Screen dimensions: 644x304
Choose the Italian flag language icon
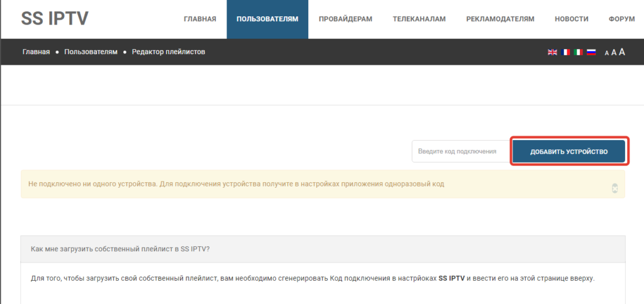(578, 52)
